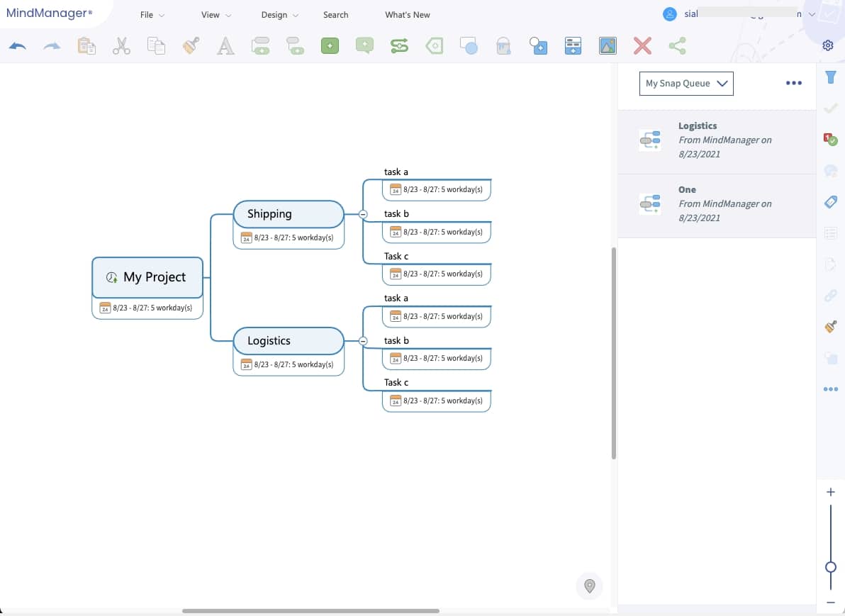
Task: Insert a relationship using green arrows icon
Action: [x=399, y=46]
